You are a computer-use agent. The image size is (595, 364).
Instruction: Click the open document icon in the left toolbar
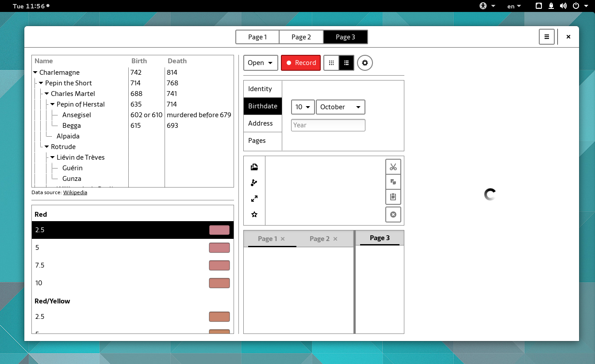coord(254,167)
